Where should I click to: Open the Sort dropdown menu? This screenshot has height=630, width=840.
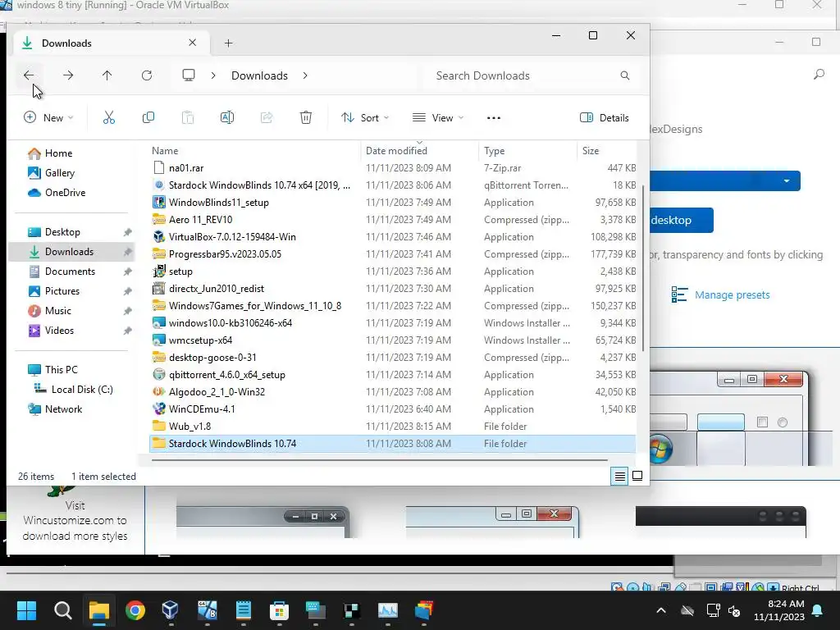365,118
